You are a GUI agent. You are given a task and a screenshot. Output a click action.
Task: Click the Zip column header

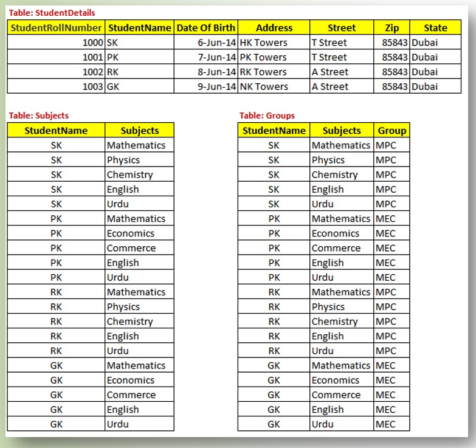(391, 27)
